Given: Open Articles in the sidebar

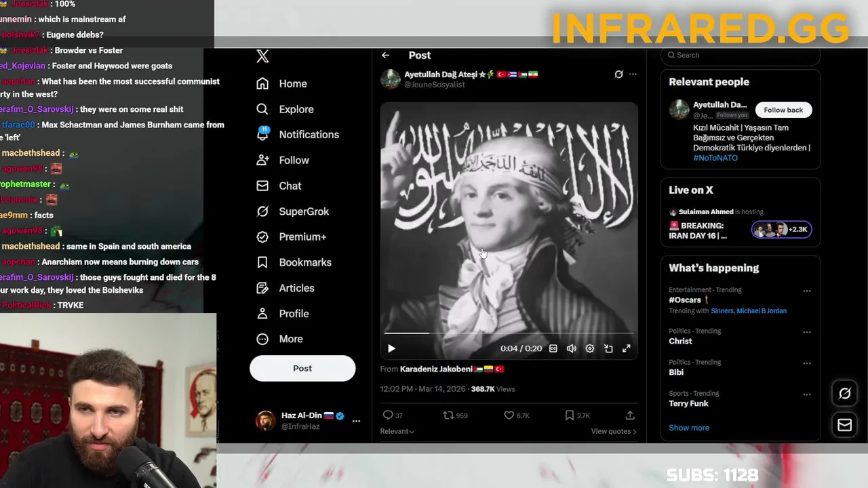Looking at the screenshot, I should tap(285, 288).
